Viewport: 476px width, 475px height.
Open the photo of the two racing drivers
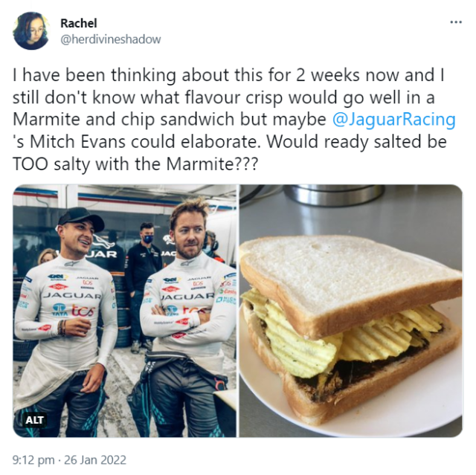tap(124, 311)
